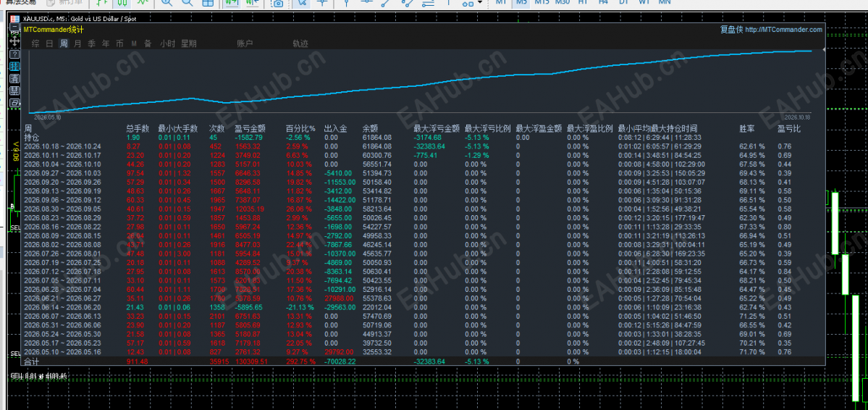The image size is (868, 410).
Task: Click the zoom-out magnifier in the top toolbar
Action: click(187, 3)
